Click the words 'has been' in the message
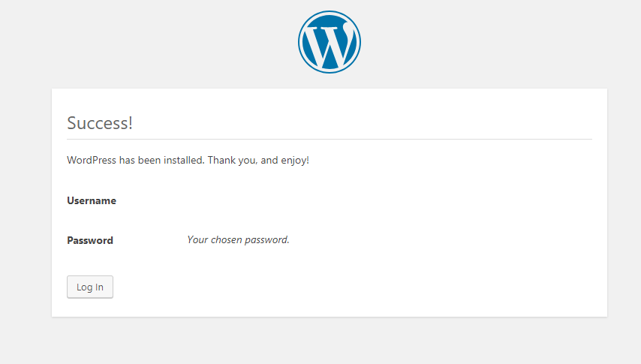The width and height of the screenshot is (641, 364). tap(140, 160)
